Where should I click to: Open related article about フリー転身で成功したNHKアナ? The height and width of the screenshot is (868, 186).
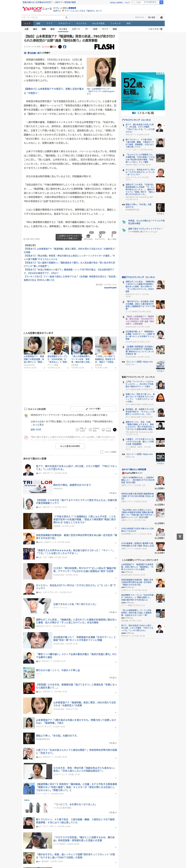pyautogui.click(x=70, y=278)
